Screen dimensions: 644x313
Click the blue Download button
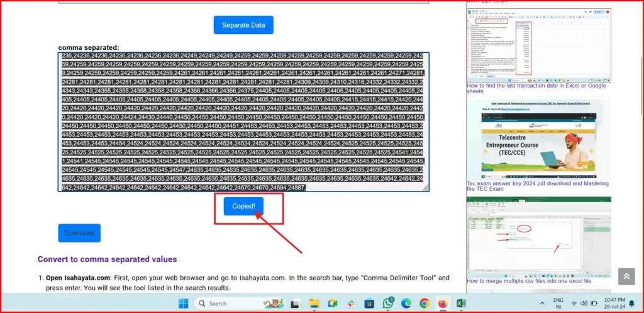tap(79, 233)
